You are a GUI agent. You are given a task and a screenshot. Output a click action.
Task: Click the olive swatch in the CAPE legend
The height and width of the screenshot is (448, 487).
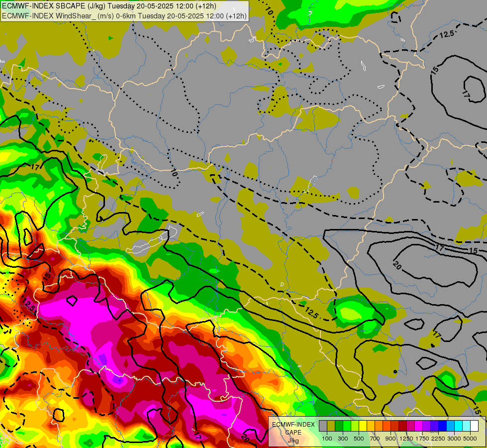331,426
